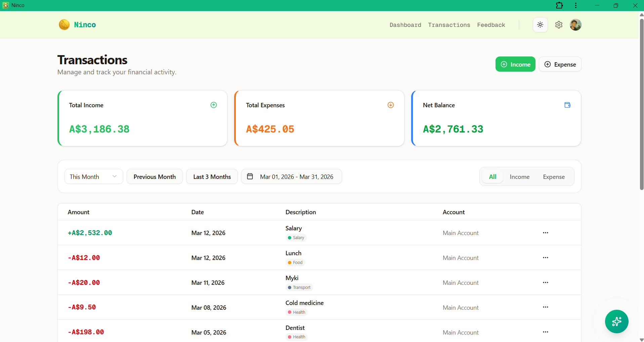
Task: Open more options for Salary transaction
Action: point(546,233)
